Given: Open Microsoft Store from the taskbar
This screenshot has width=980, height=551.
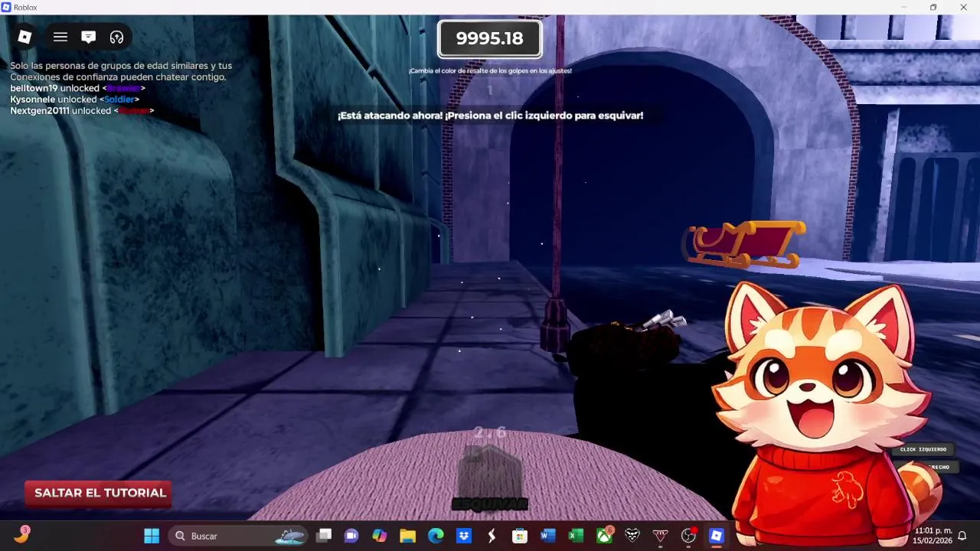Looking at the screenshot, I should (520, 536).
